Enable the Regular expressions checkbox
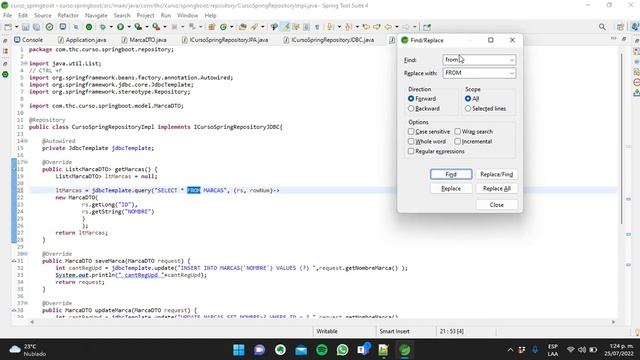640x360 pixels. [411, 151]
